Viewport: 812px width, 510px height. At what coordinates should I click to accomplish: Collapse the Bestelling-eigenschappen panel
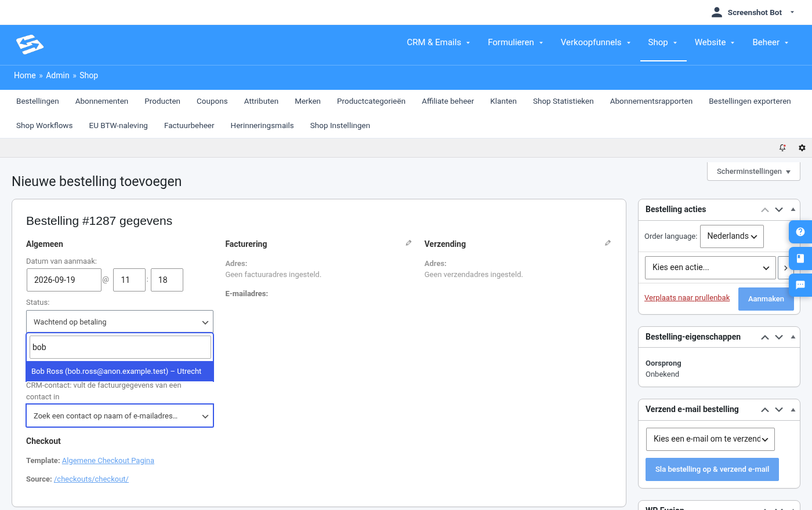793,337
